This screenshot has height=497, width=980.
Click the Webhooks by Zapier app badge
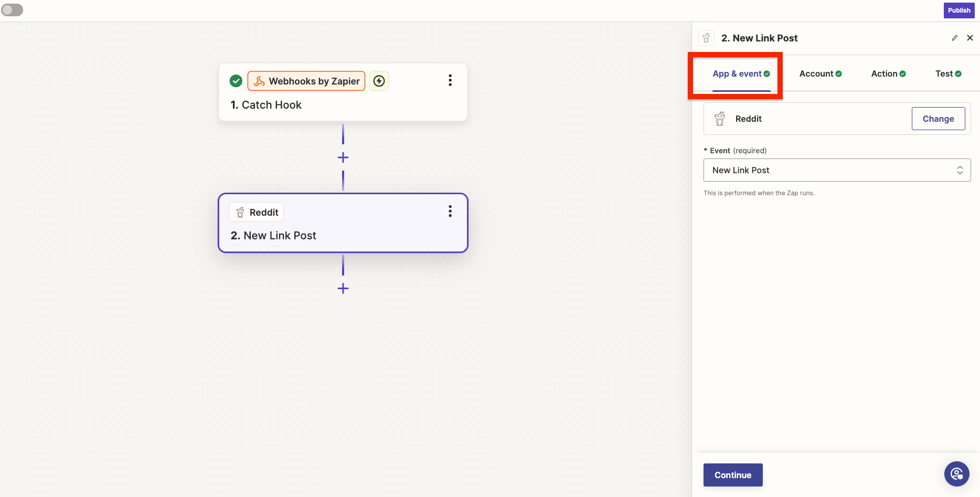[306, 81]
